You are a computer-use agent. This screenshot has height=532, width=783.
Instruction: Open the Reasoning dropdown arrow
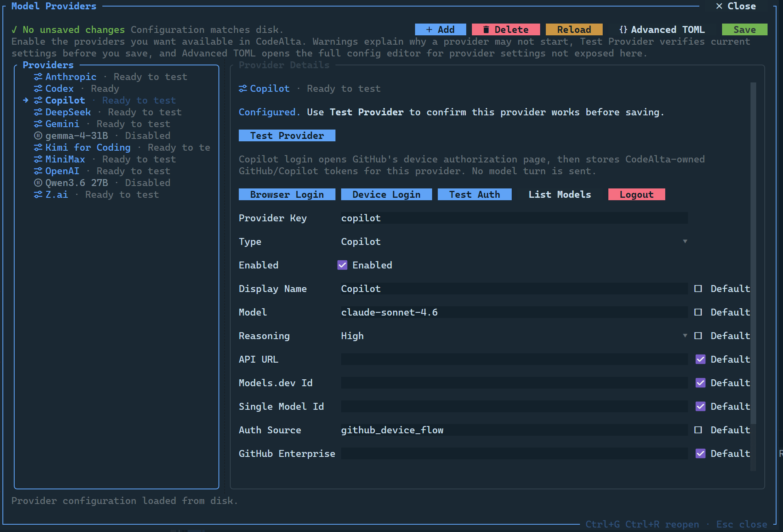[685, 336]
